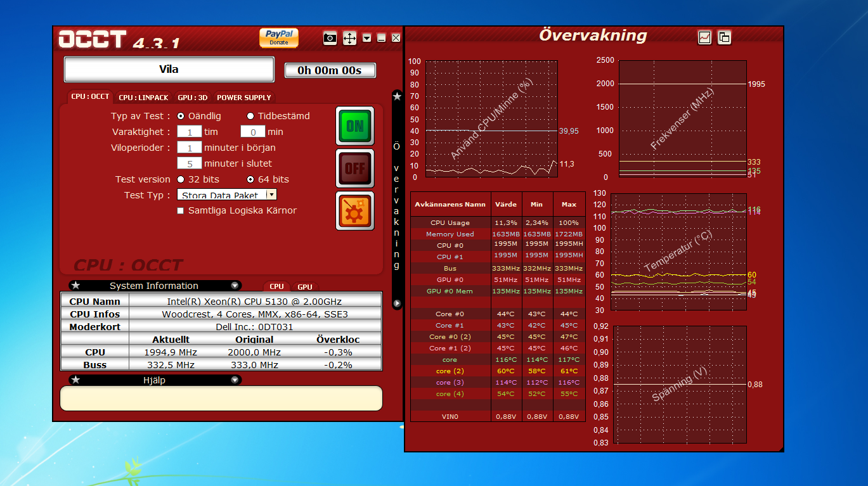Click the Avkännarens Namn column header

[450, 204]
